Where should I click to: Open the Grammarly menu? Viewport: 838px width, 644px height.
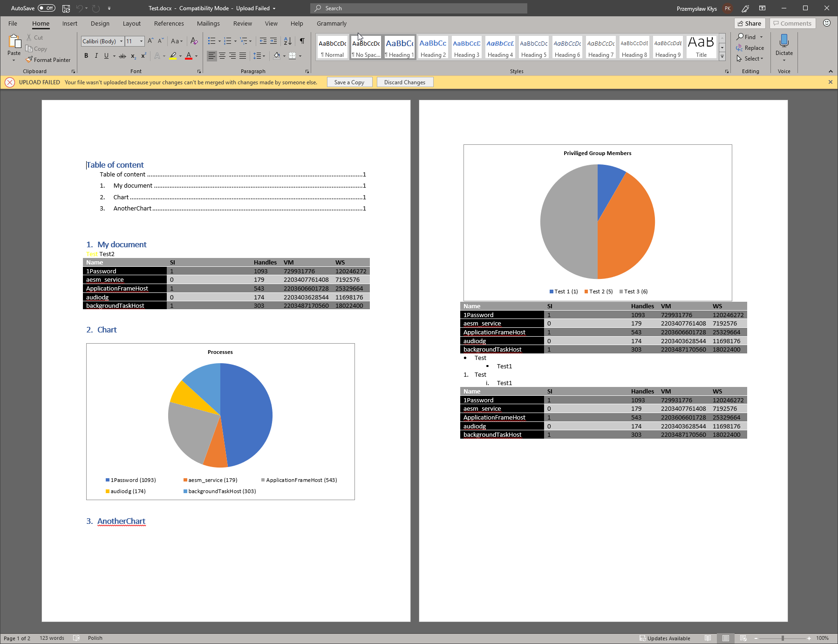331,23
